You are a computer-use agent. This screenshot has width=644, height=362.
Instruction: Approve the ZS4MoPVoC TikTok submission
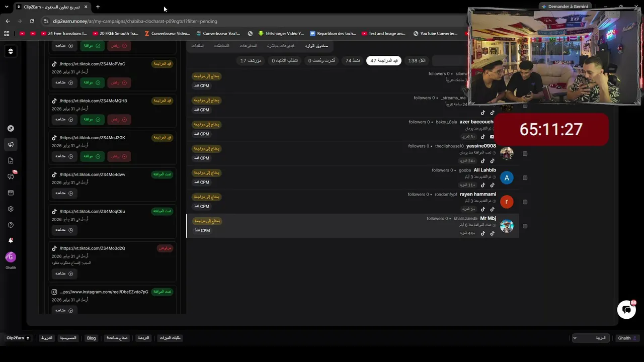92,82
